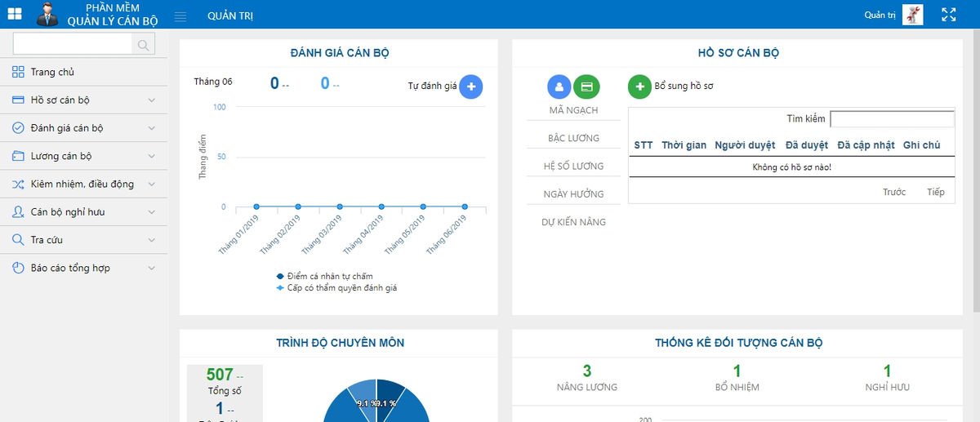Click MÃ NGẠCH label
This screenshot has width=980, height=422.
tap(573, 110)
